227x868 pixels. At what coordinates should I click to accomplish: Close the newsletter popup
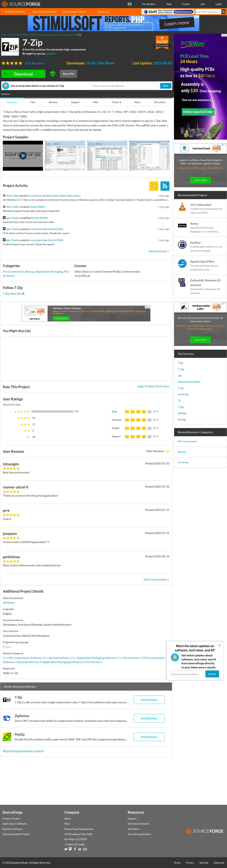click(x=220, y=645)
